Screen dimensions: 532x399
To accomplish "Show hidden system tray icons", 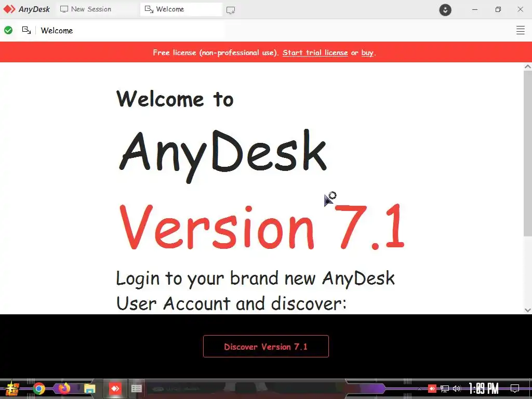I will coord(419,389).
